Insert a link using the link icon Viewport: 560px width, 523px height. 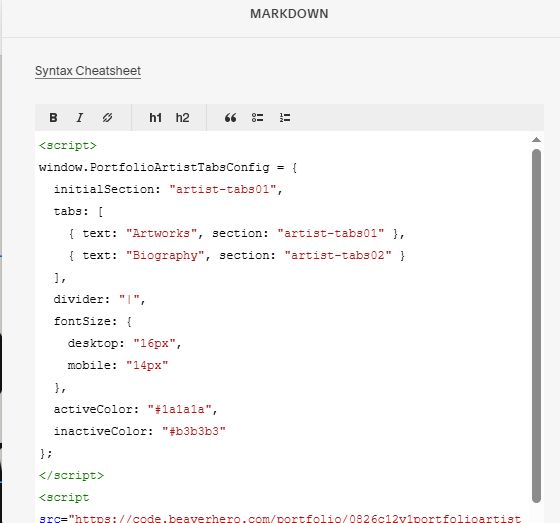[x=107, y=118]
